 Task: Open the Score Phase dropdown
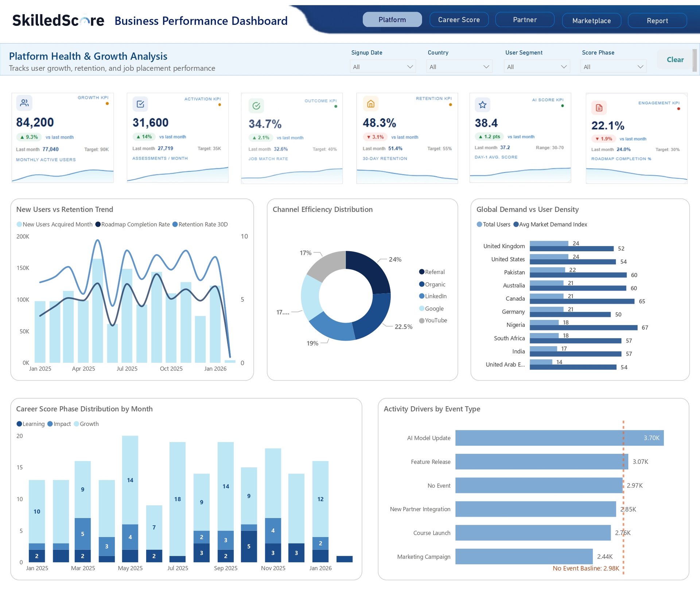coord(613,67)
